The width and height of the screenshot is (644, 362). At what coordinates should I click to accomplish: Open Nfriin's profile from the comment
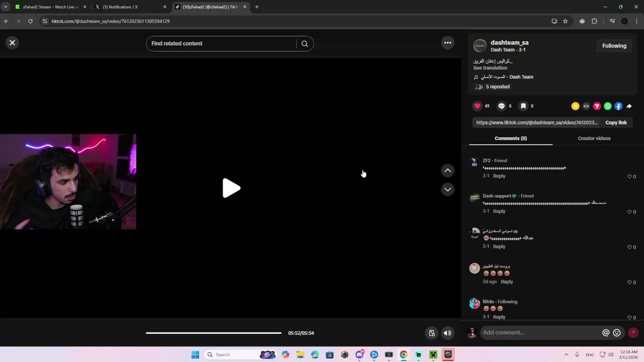coord(488,302)
